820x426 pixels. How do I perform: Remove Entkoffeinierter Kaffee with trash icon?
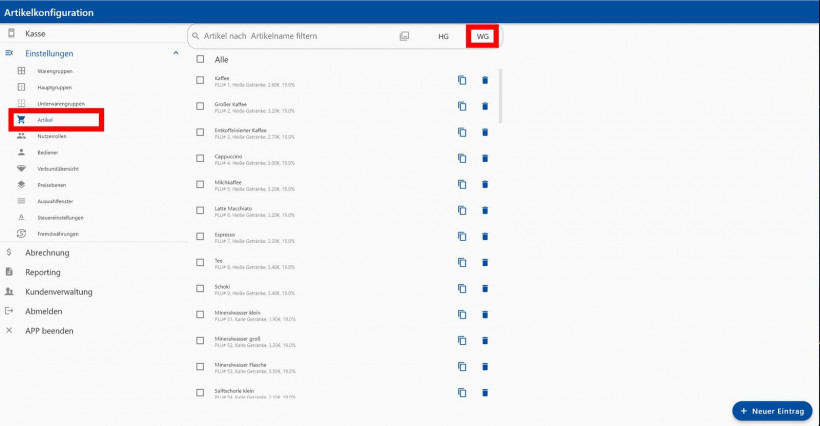coord(485,132)
